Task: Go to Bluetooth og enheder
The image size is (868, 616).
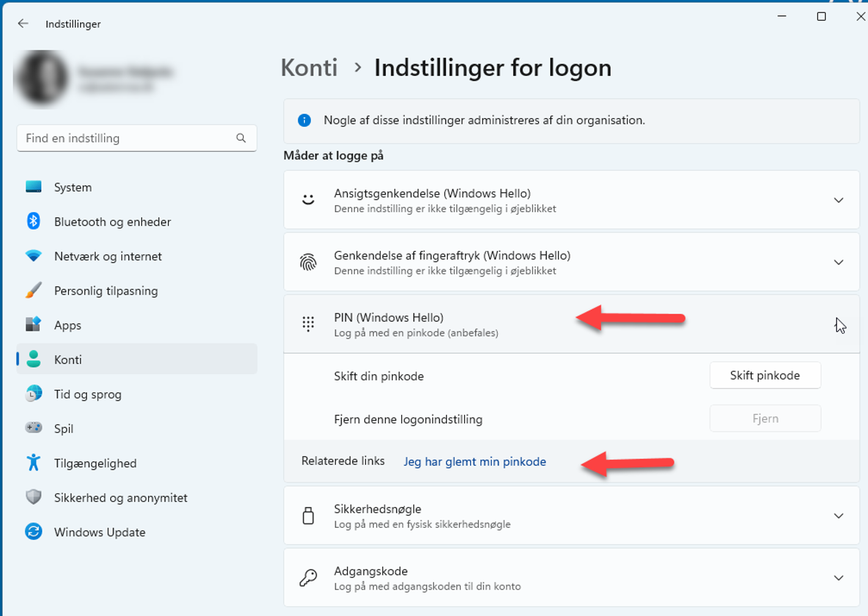Action: pyautogui.click(x=136, y=221)
